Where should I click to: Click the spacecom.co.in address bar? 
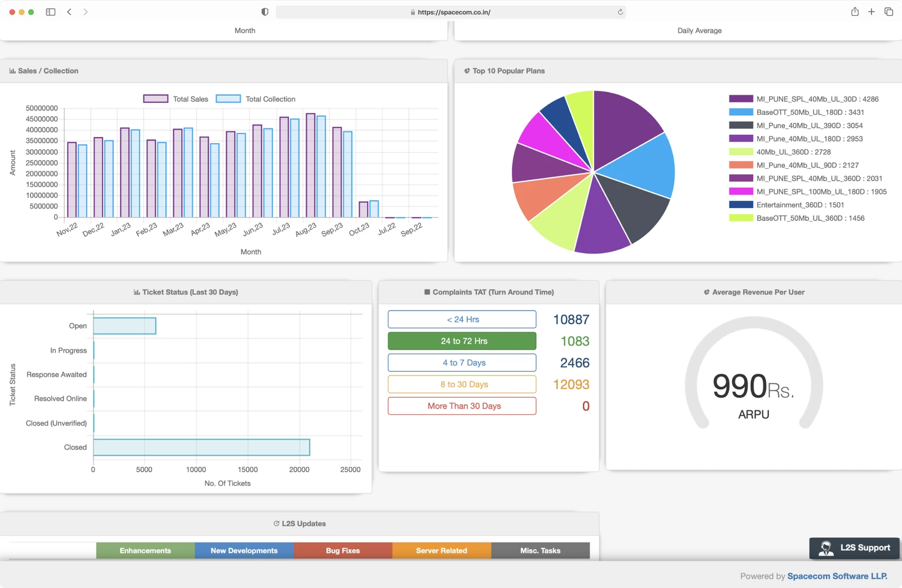[x=451, y=12]
